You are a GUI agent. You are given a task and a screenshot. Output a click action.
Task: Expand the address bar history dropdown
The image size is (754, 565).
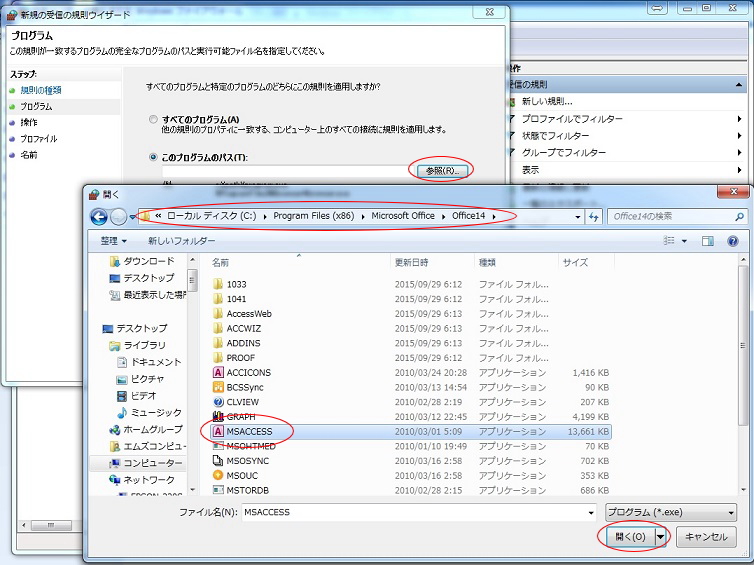(578, 217)
